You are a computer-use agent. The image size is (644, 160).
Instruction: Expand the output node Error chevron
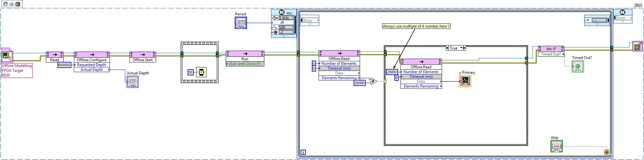623,21
